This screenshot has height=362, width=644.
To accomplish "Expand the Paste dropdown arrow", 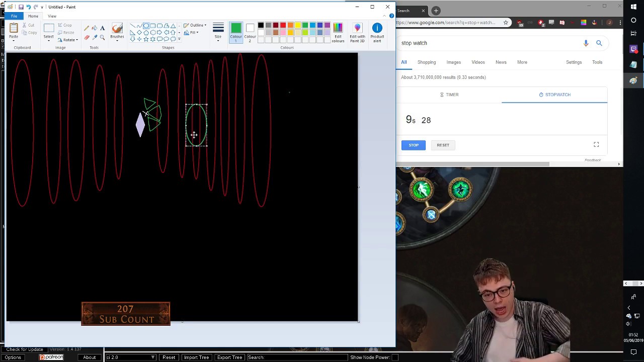I will 14,40.
